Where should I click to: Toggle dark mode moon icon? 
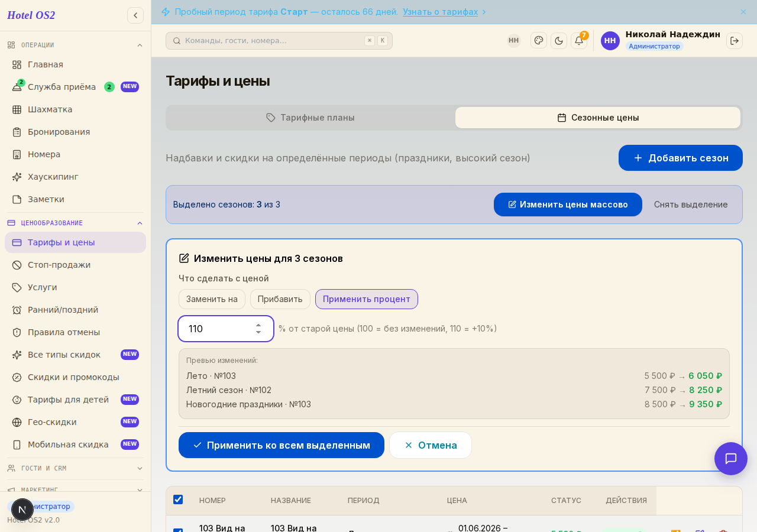559,40
